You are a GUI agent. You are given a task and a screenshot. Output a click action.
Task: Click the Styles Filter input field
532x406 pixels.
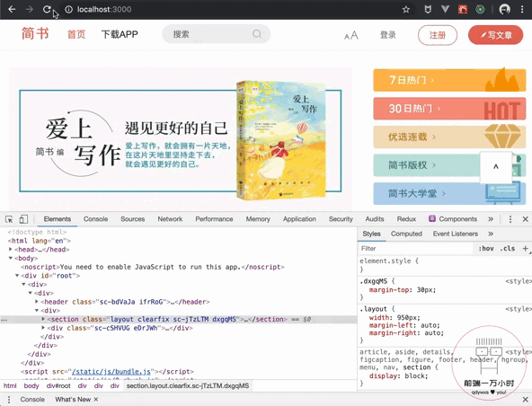(415, 248)
